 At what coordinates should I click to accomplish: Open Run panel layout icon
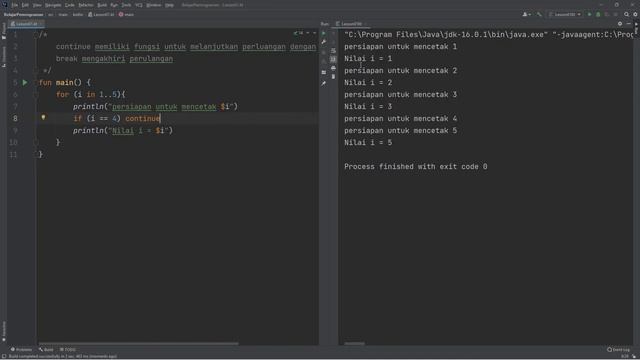pyautogui.click(x=324, y=72)
